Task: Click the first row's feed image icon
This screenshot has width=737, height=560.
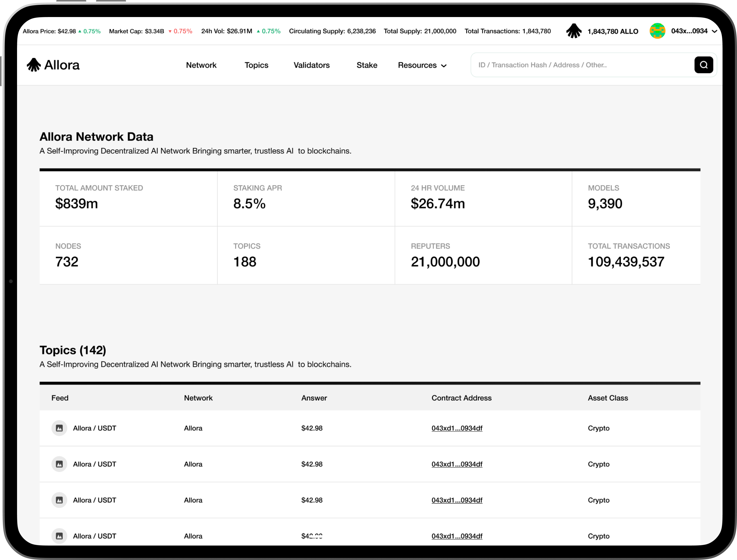Action: click(59, 428)
